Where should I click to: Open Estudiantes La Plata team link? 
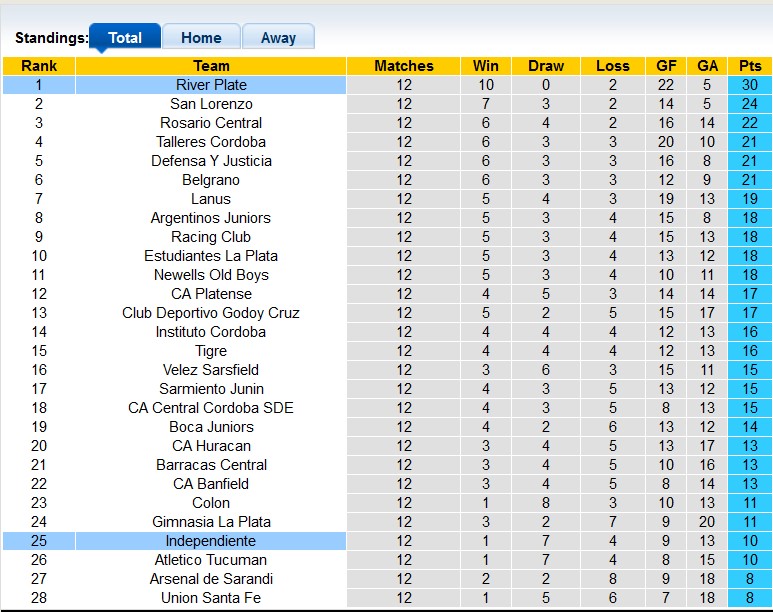click(x=211, y=256)
